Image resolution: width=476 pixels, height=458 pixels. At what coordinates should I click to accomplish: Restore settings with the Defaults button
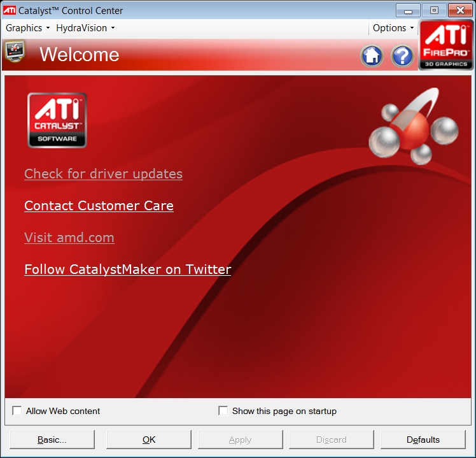point(423,440)
